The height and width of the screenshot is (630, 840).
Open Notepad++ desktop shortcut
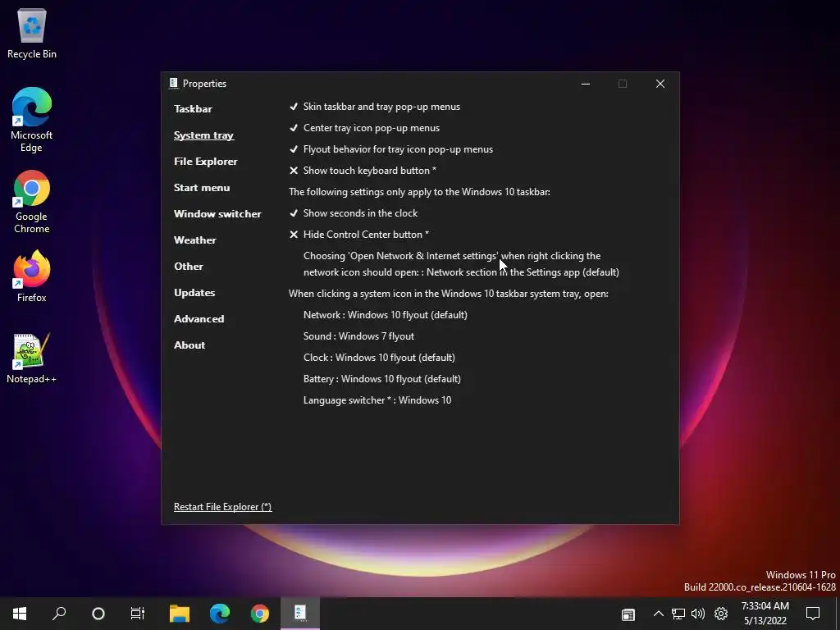32,358
